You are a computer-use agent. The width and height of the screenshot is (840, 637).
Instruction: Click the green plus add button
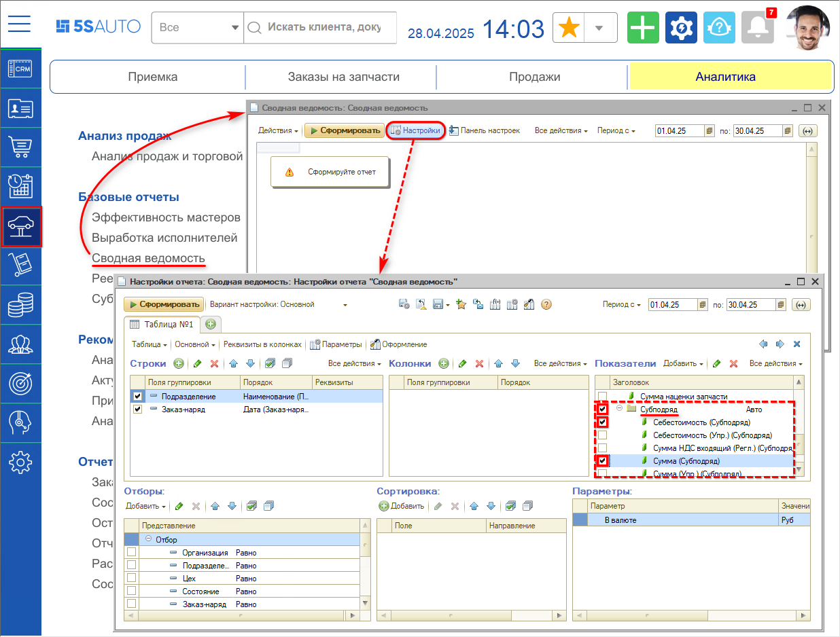click(643, 28)
